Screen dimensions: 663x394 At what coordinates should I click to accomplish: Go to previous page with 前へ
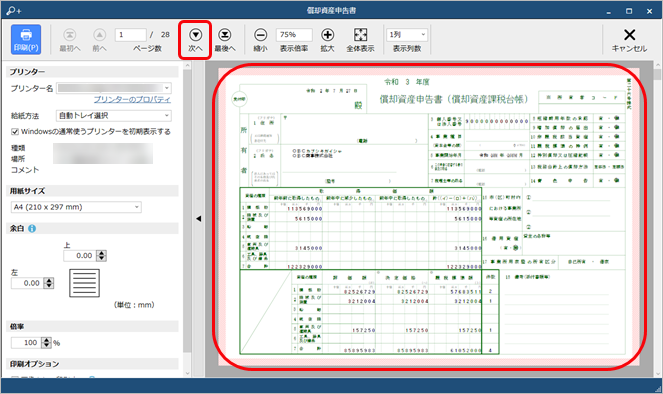[99, 40]
